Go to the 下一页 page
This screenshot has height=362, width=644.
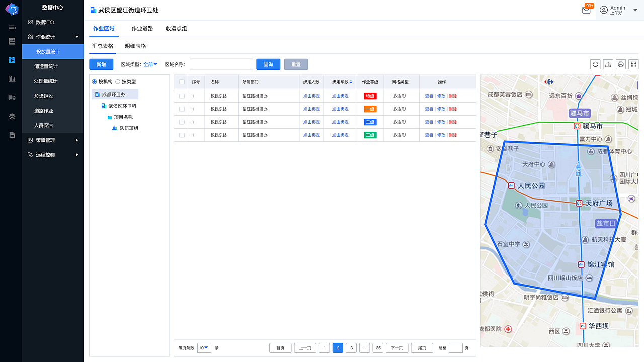tap(397, 347)
